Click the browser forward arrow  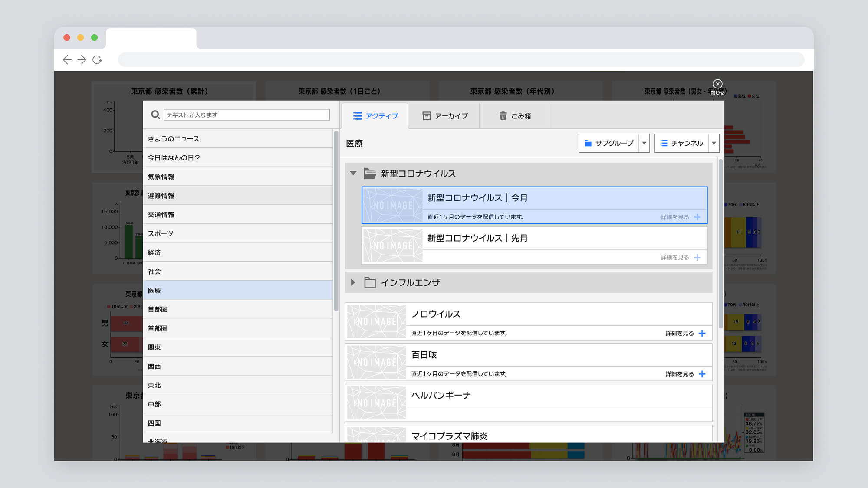(x=82, y=60)
